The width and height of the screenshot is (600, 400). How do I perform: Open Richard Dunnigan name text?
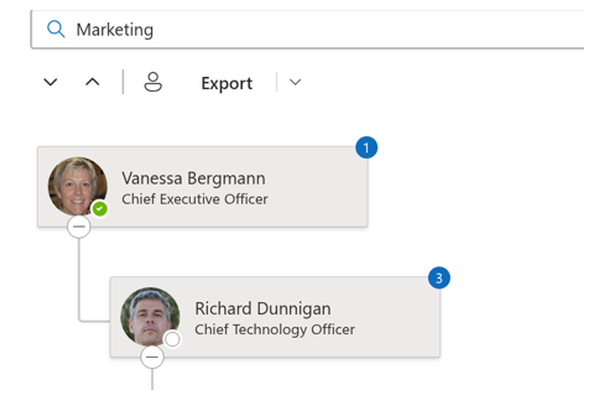(263, 309)
